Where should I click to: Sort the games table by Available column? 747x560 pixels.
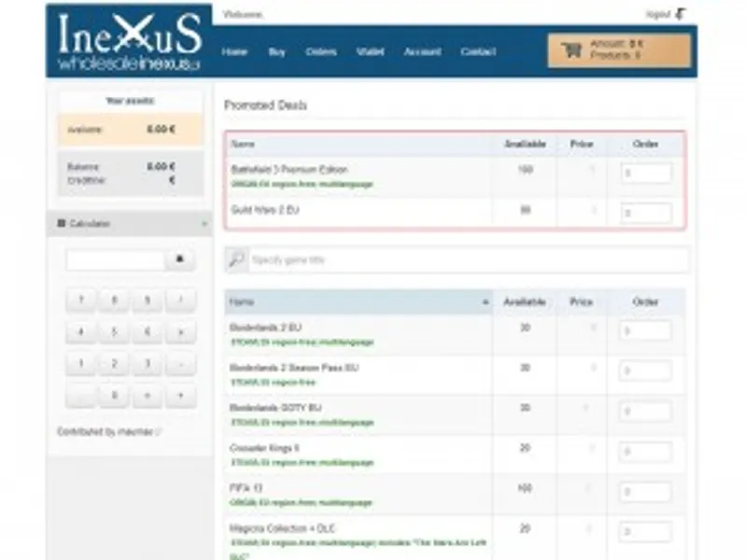coord(525,302)
